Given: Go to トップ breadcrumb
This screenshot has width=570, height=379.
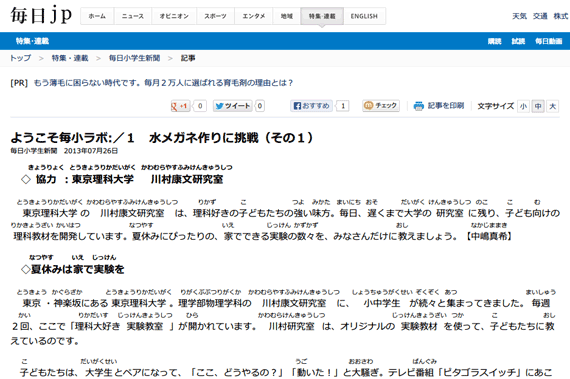Looking at the screenshot, I should tap(20, 58).
